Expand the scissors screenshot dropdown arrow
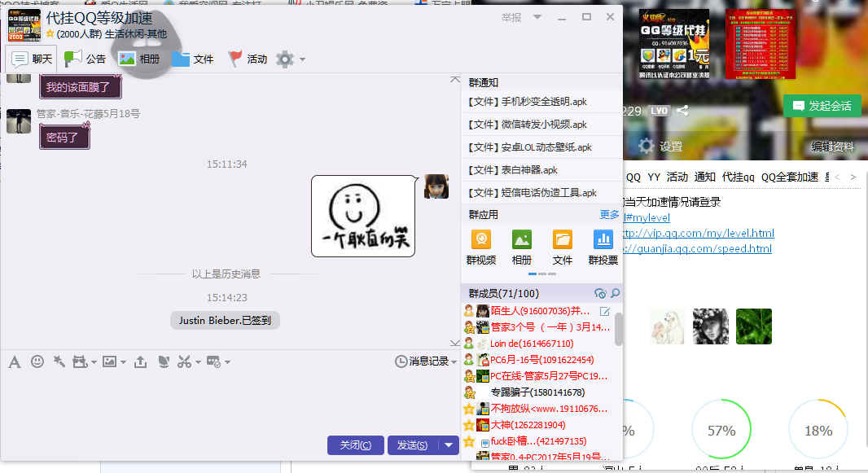 click(x=198, y=362)
